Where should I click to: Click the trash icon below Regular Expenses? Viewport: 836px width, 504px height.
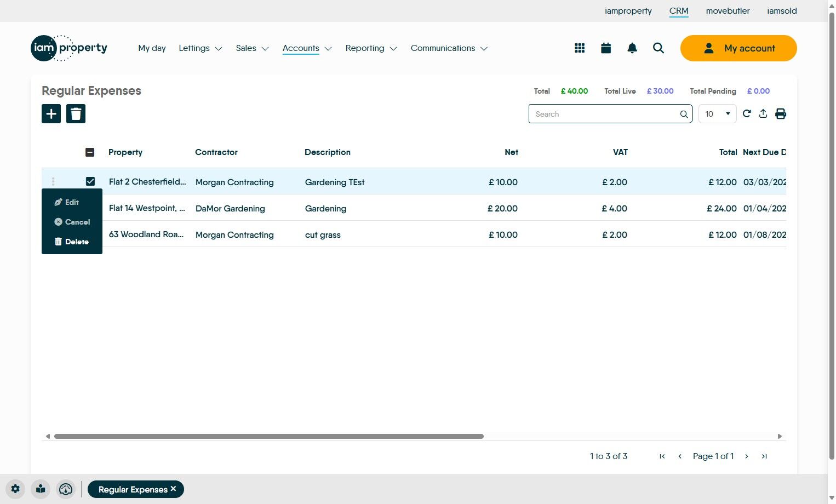click(x=76, y=114)
